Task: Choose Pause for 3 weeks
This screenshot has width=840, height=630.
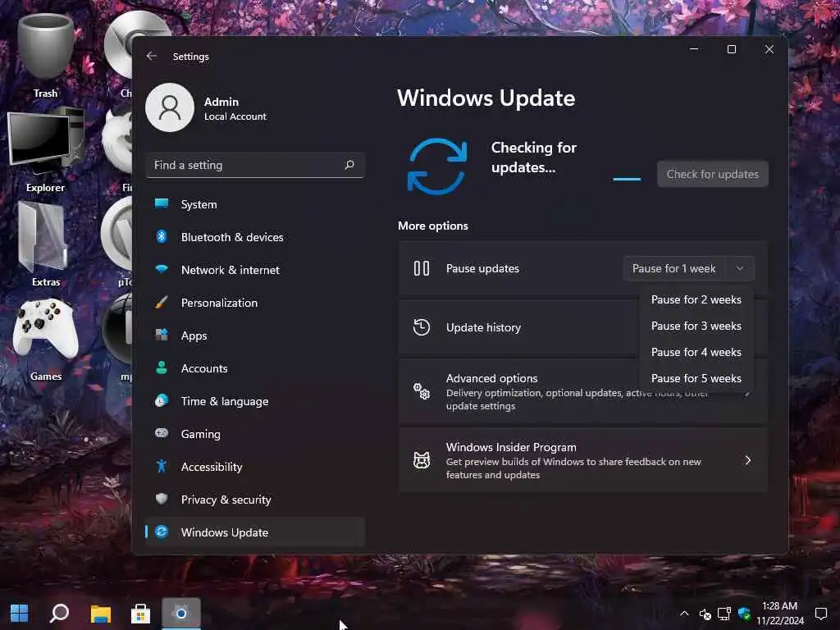Action: (x=696, y=326)
